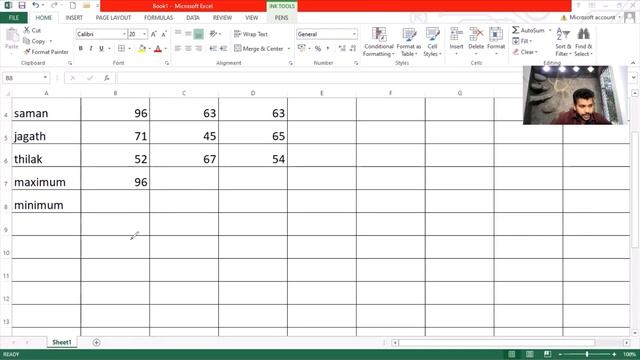Increase indent icon
640x360 pixels.
point(223,49)
